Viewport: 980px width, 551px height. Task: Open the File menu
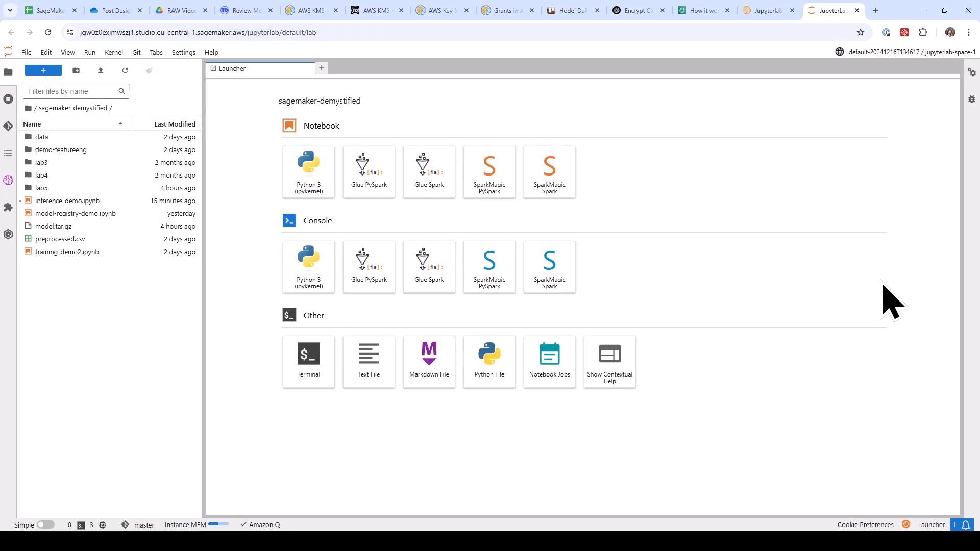pyautogui.click(x=26, y=52)
